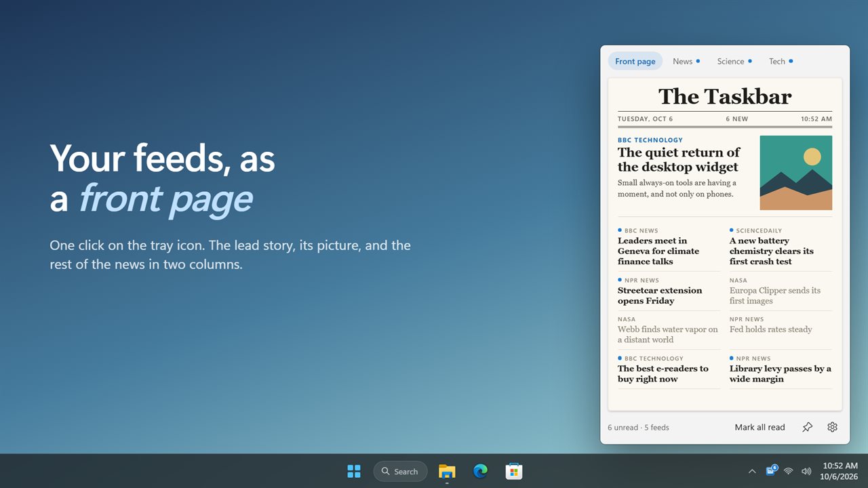Click 'The Taskbar' masthead title

[725, 96]
